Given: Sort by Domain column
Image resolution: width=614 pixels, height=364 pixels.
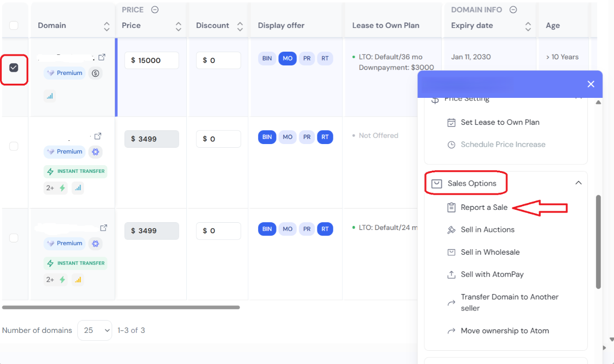Looking at the screenshot, I should pyautogui.click(x=107, y=27).
